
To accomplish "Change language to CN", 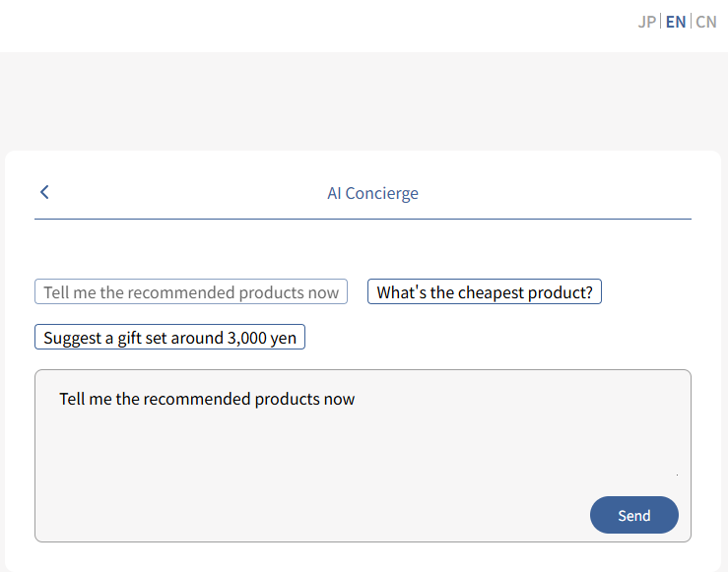I will click(705, 22).
